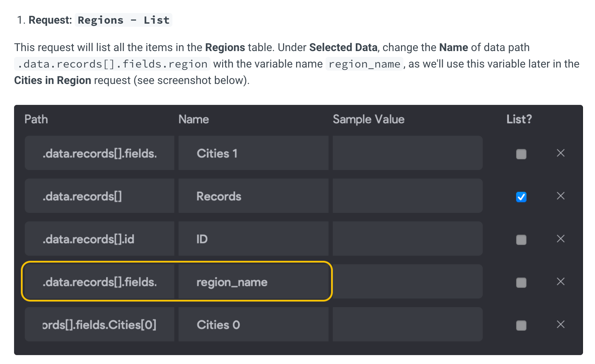595x364 pixels.
Task: Select path field .data.records[]
Action: click(99, 196)
